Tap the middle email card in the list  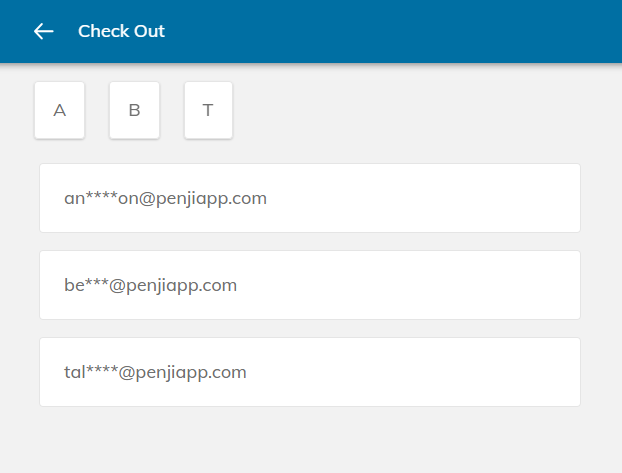click(310, 285)
